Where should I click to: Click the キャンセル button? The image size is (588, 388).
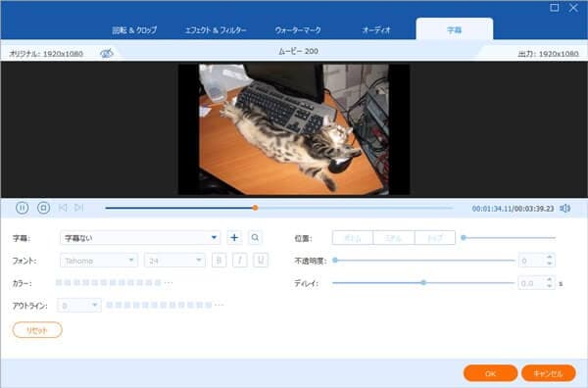tap(548, 373)
